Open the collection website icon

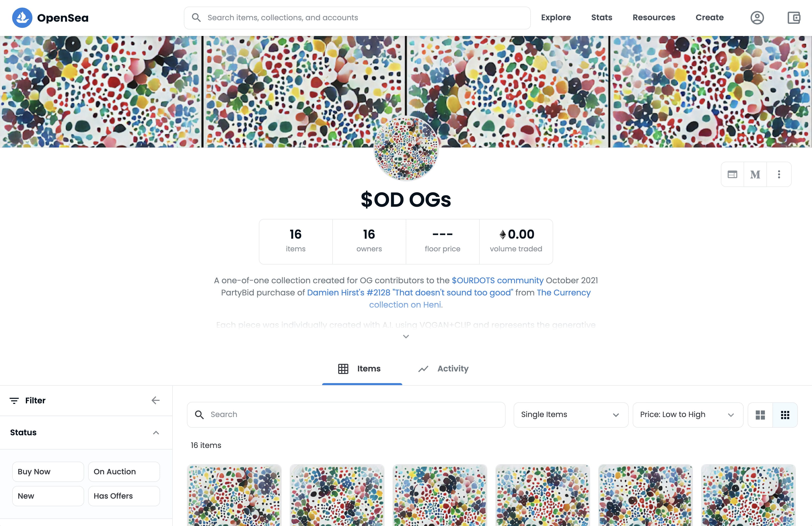732,174
